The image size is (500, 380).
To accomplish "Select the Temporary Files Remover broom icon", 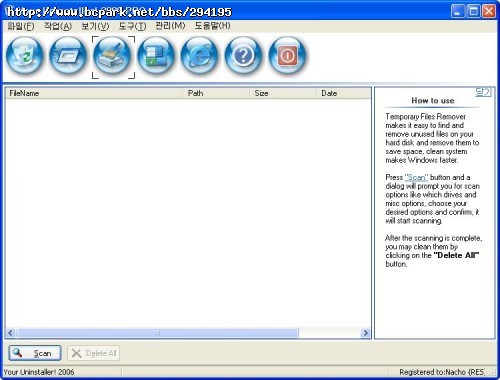I will pyautogui.click(x=112, y=55).
